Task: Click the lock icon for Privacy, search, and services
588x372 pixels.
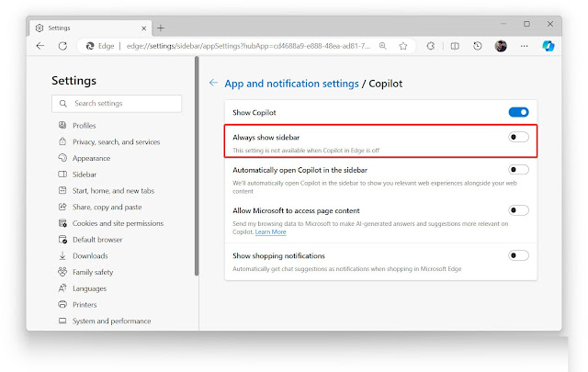Action: click(x=62, y=141)
